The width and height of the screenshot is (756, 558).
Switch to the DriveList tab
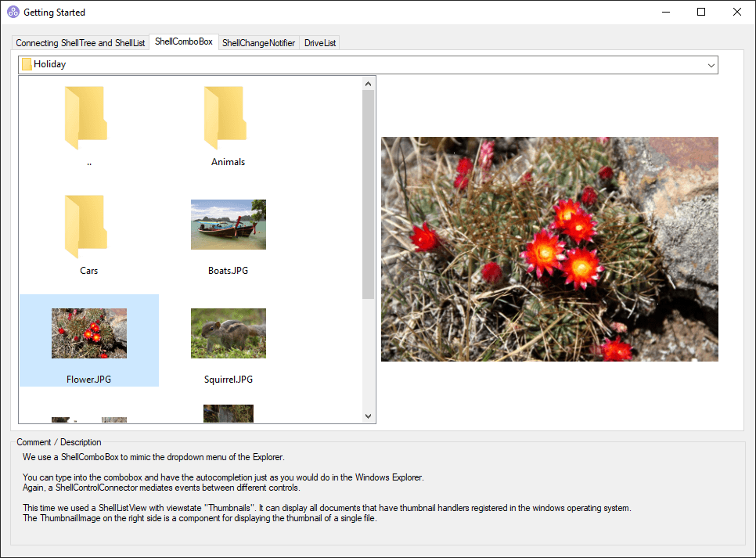coord(319,43)
